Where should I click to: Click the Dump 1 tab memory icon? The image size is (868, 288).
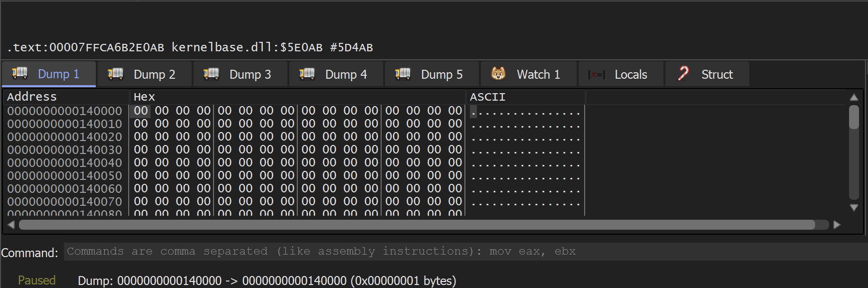tap(19, 73)
